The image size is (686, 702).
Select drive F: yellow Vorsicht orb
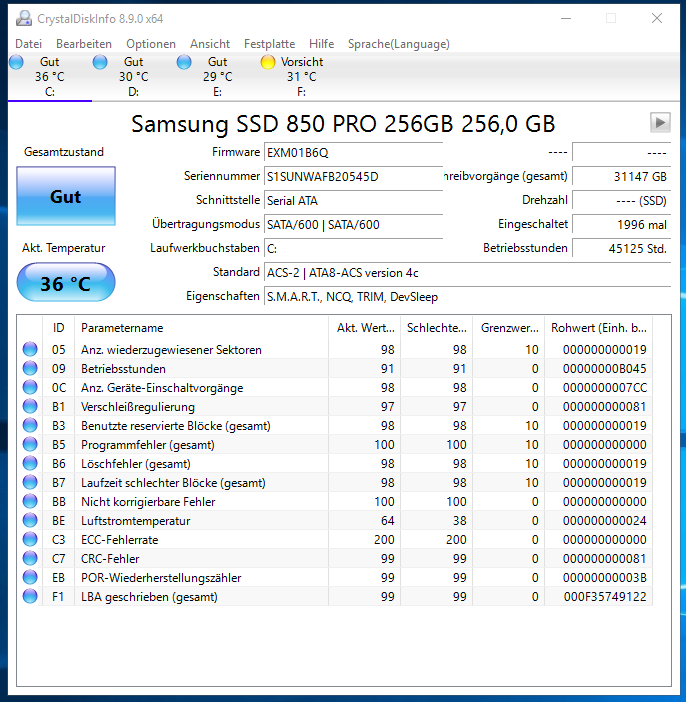pyautogui.click(x=268, y=62)
